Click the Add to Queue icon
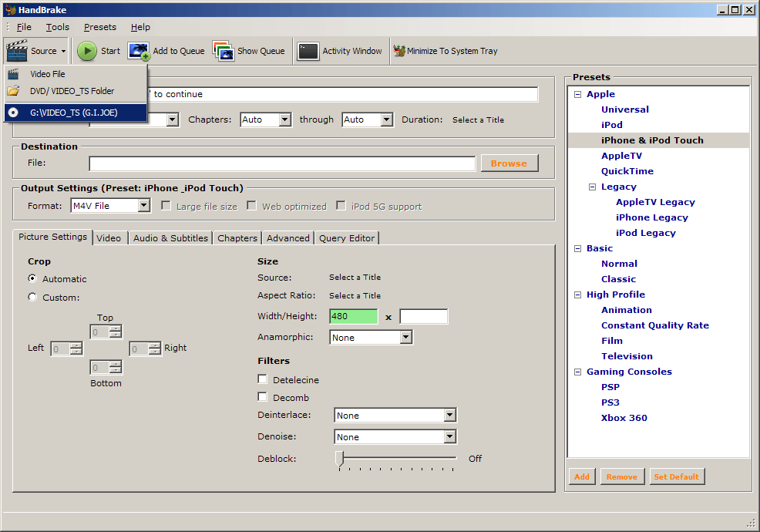The width and height of the screenshot is (760, 532). [x=139, y=51]
